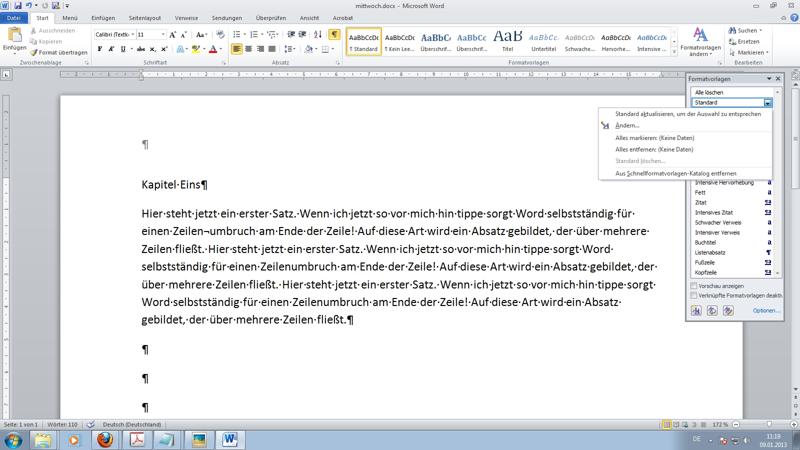Select 'Aus Schnellformatvorlagen-Katalog entfernen' menu entry
Screen dimensions: 800x450
pos(678,173)
